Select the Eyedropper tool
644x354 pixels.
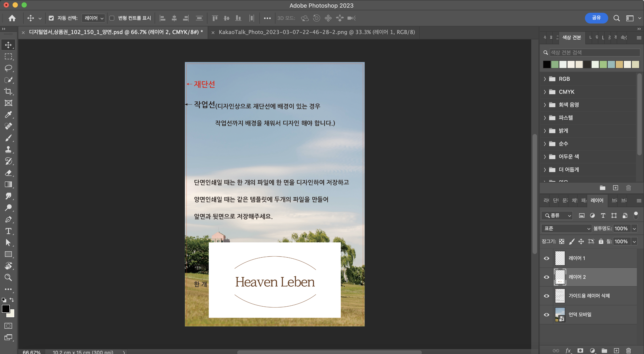coord(8,115)
